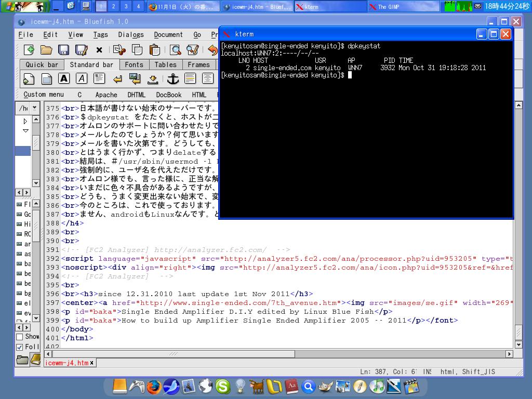Switch to the Fonts toolbar tab
532x399 pixels.
(134, 64)
